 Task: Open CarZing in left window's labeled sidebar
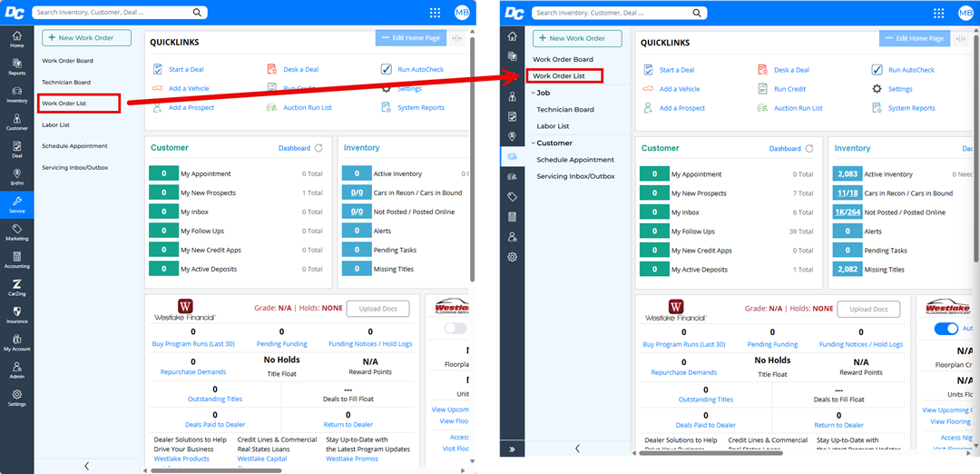(17, 286)
